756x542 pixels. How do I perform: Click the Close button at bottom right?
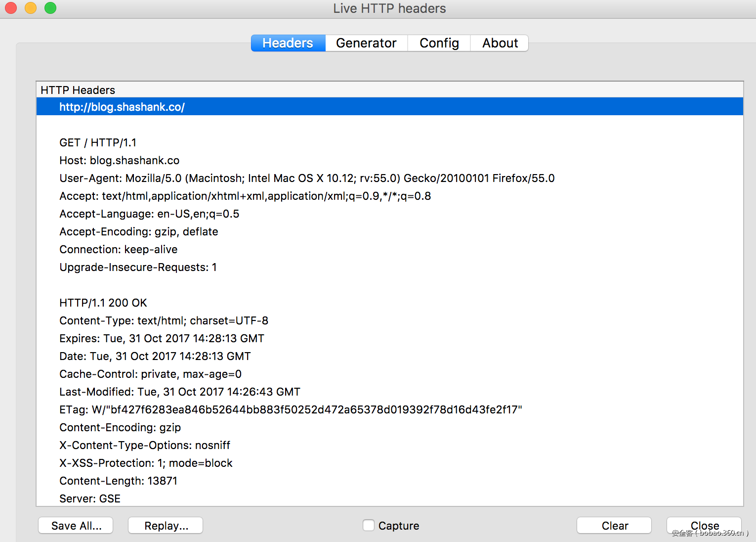click(x=704, y=525)
